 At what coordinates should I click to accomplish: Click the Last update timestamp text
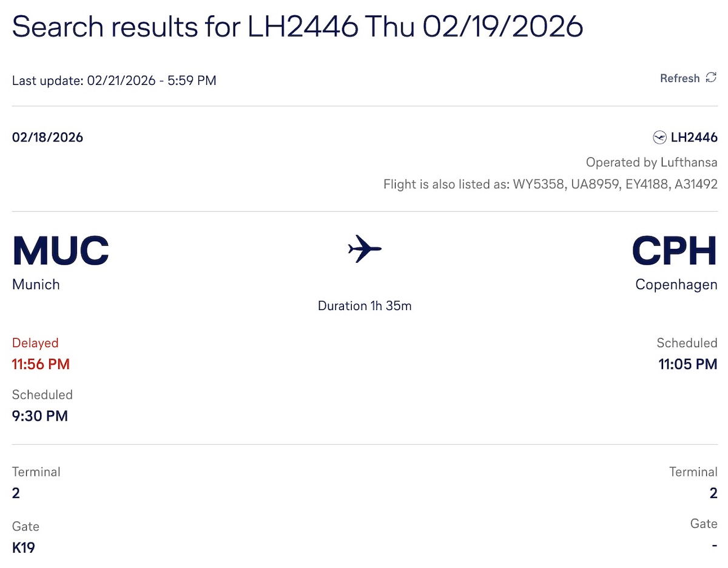114,80
